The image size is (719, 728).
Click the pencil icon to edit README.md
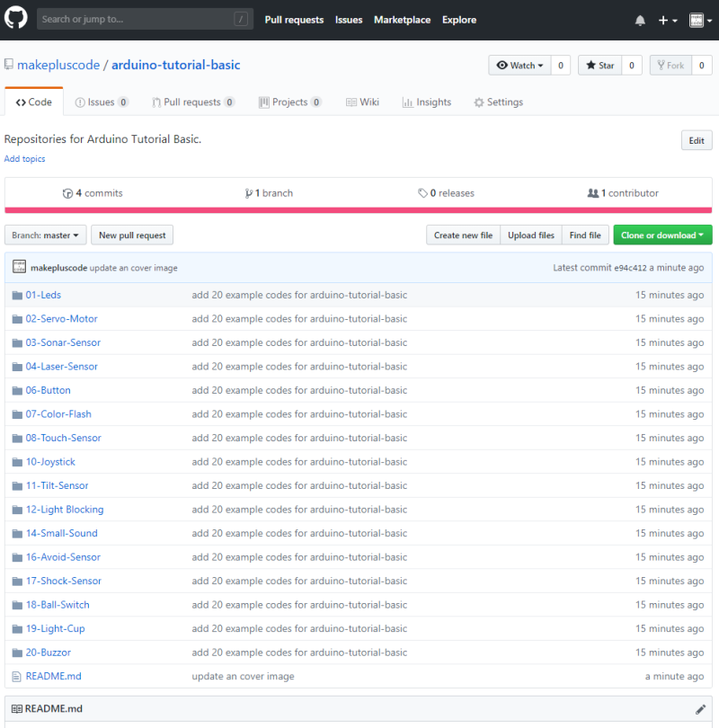point(700,709)
